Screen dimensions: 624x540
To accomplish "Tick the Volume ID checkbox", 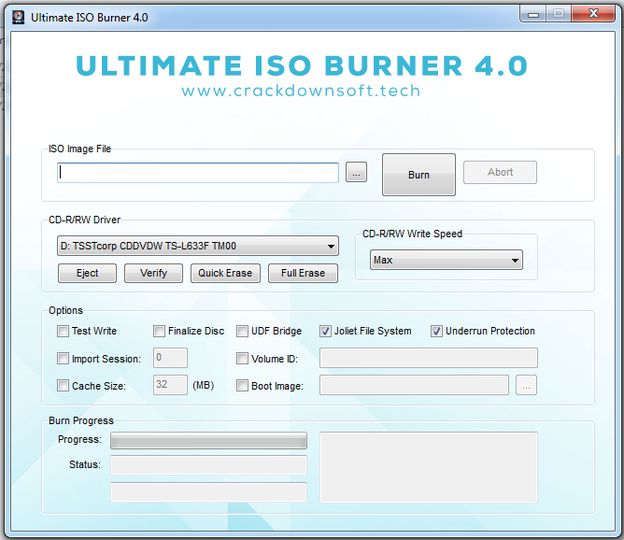I will coord(242,359).
